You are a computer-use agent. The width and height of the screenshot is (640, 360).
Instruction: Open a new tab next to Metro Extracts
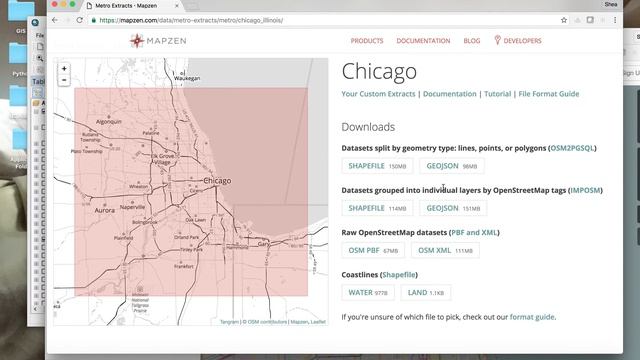[x=192, y=6]
